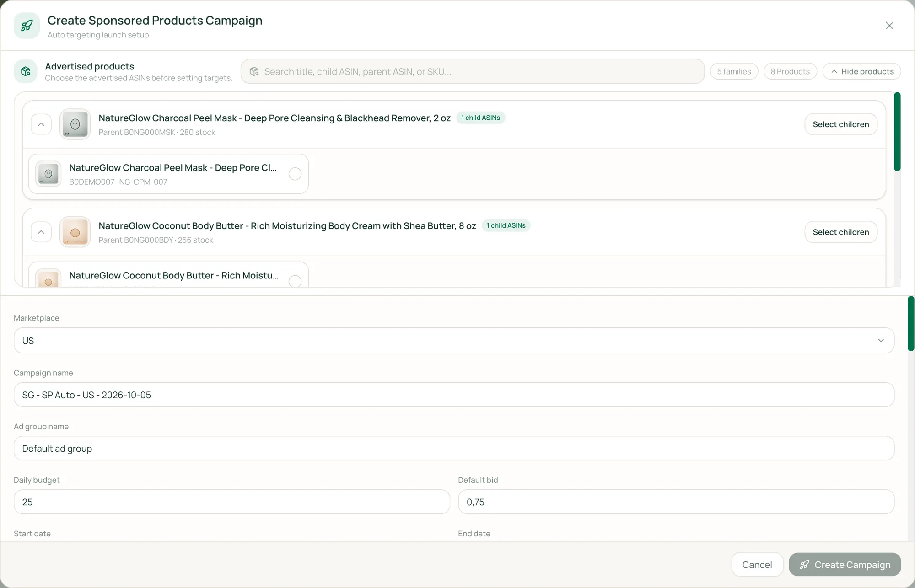
Task: Click Charcoal Peel Mask parent thumbnail
Action: click(x=75, y=124)
